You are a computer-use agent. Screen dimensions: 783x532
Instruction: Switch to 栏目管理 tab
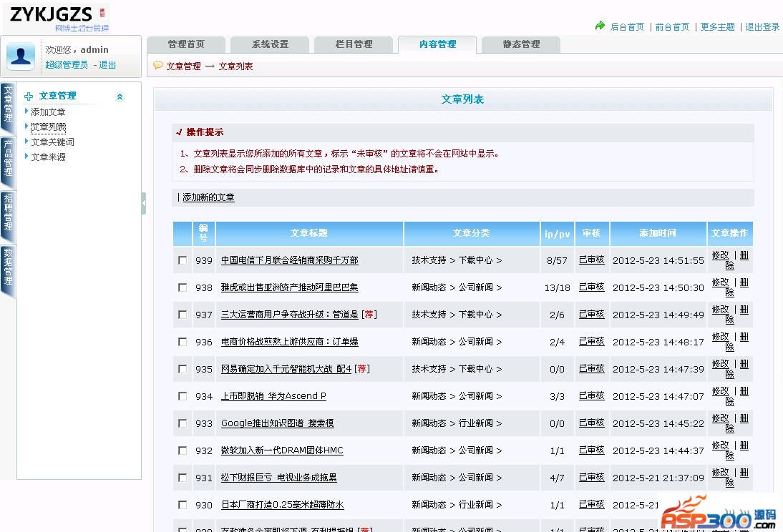[354, 44]
